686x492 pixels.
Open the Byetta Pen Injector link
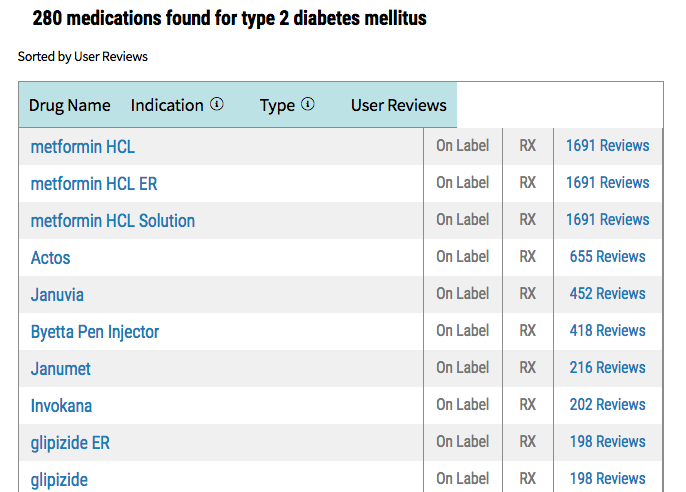tap(94, 332)
